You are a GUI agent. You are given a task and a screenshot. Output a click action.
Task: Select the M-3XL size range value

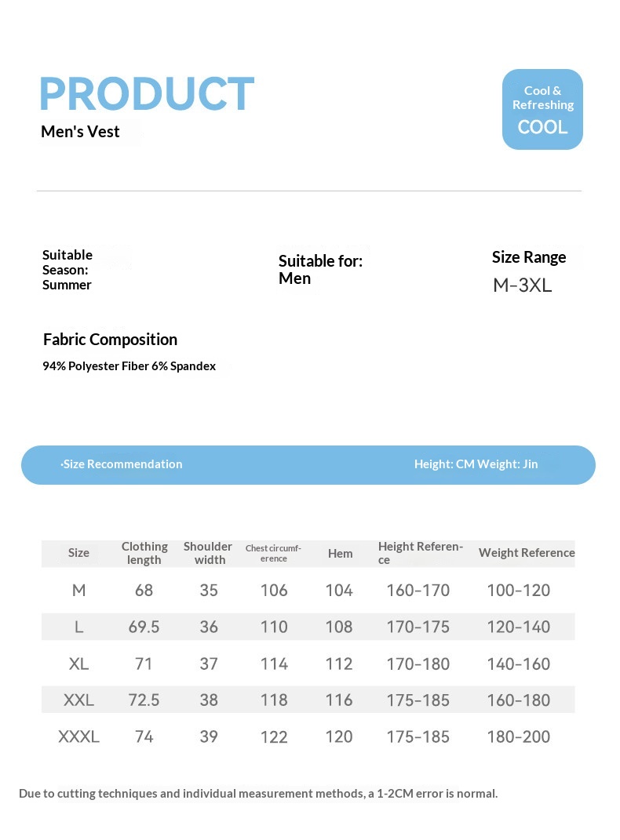[x=522, y=285]
